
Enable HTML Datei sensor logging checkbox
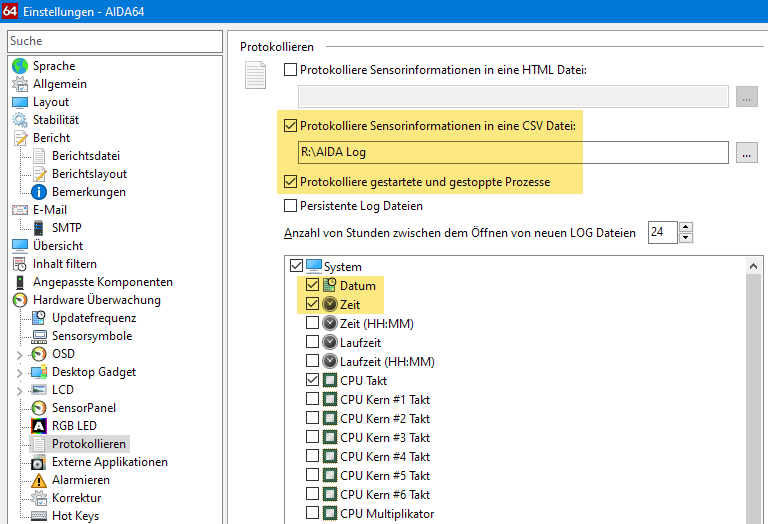(290, 70)
